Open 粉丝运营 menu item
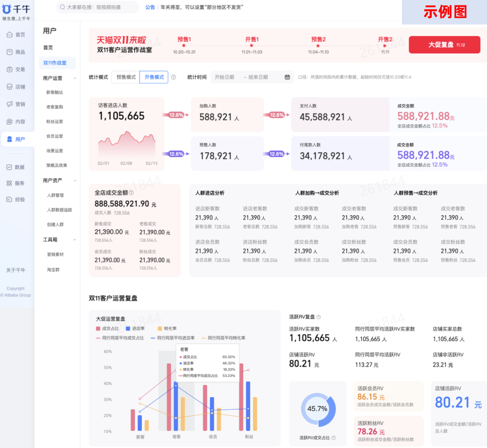This screenshot has width=487, height=448. (x=55, y=122)
